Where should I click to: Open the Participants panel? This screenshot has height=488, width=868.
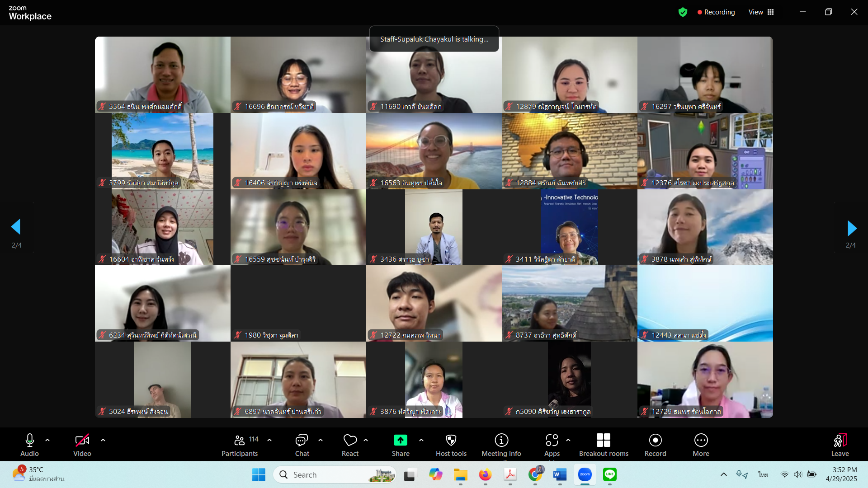coord(240,445)
